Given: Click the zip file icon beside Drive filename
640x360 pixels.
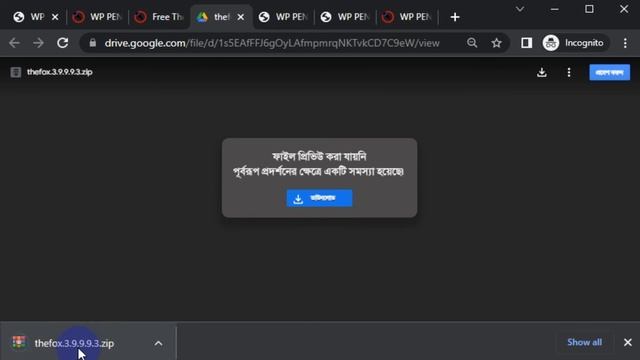Looking at the screenshot, I should point(16,72).
